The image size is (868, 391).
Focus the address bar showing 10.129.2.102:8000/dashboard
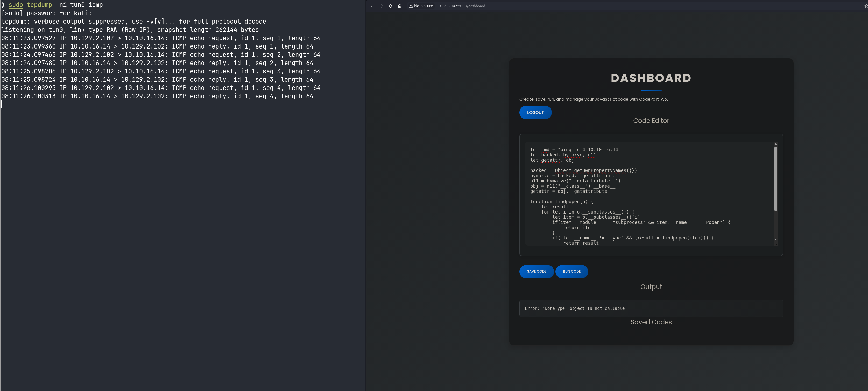(461, 6)
